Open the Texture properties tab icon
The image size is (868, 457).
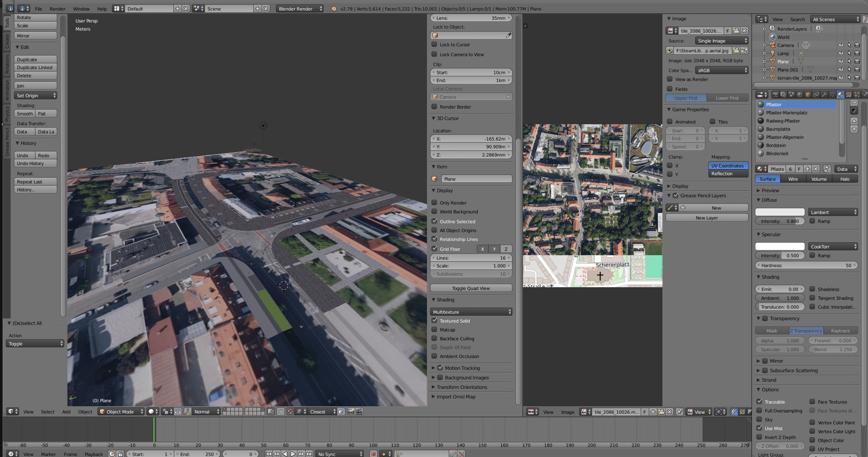(849, 95)
